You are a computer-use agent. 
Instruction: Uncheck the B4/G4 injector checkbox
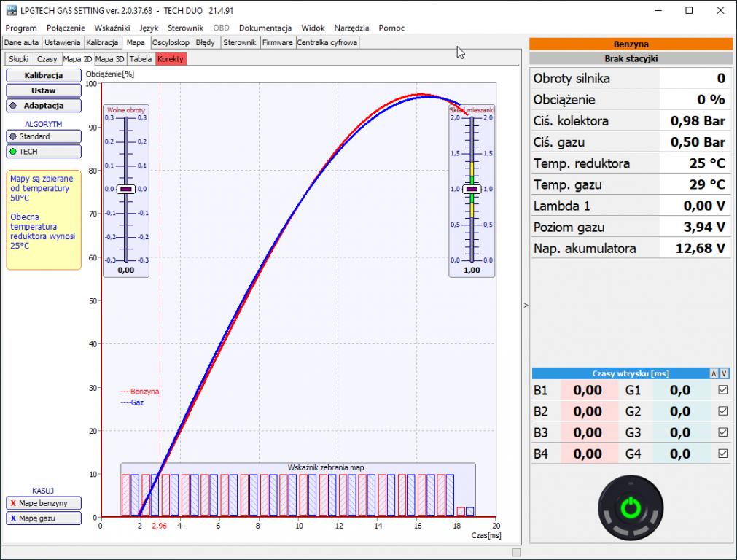[723, 454]
